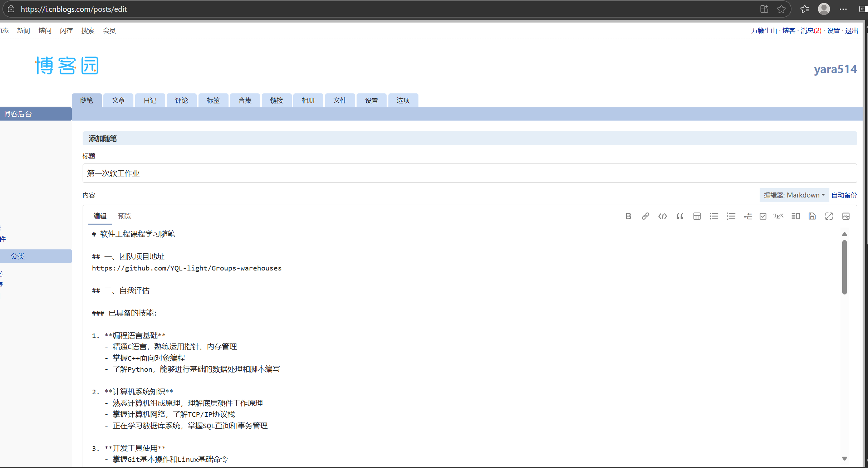Image resolution: width=868 pixels, height=468 pixels.
Task: Open the editor Markdown dropdown
Action: tap(794, 195)
